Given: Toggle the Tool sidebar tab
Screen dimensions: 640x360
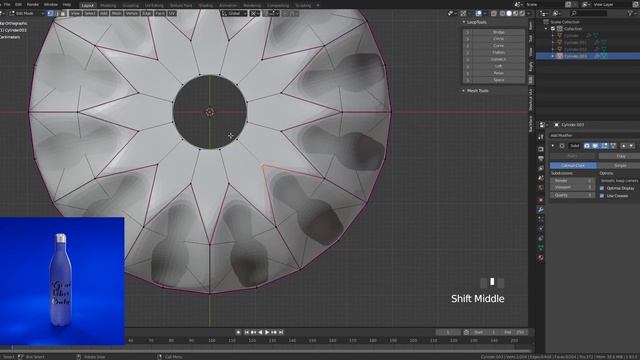Looking at the screenshot, I should click(531, 38).
